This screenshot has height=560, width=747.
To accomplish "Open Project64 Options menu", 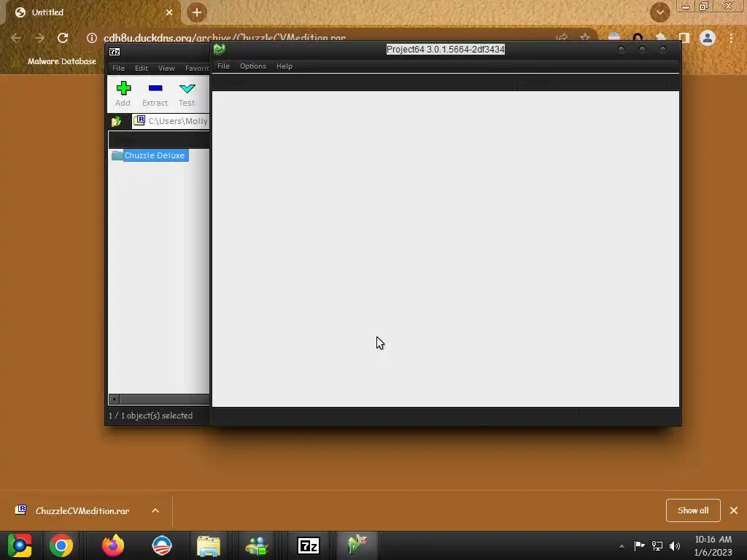I will (253, 66).
